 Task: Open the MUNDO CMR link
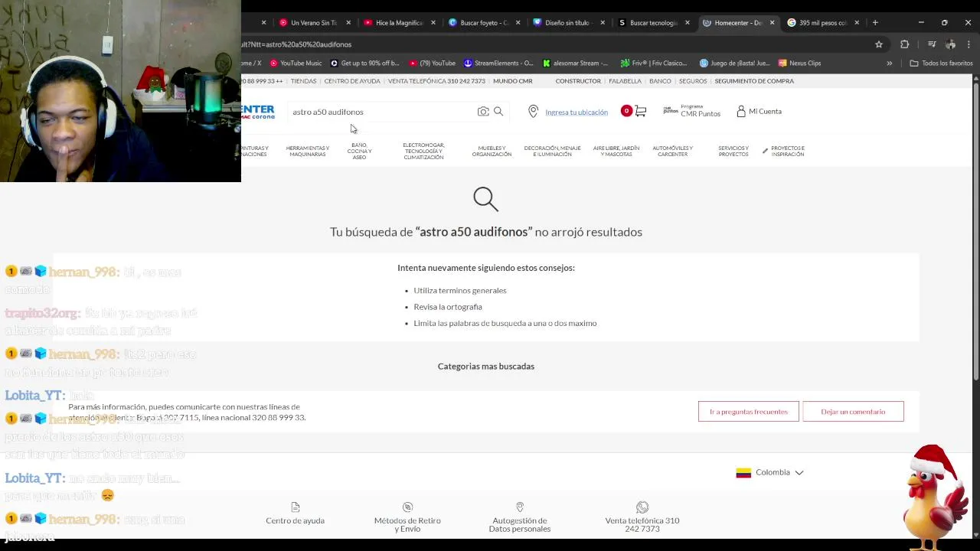coord(513,81)
